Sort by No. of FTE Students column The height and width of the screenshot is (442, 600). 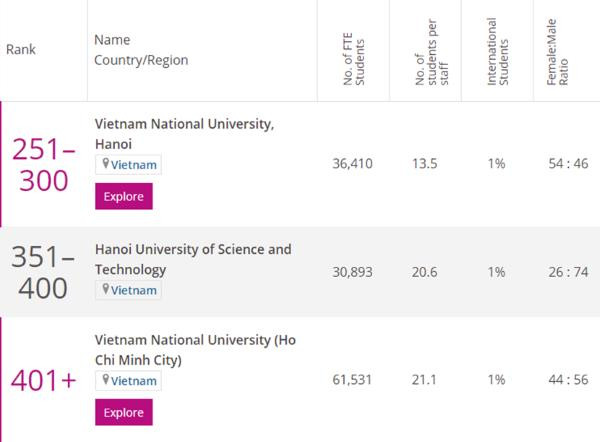[349, 61]
